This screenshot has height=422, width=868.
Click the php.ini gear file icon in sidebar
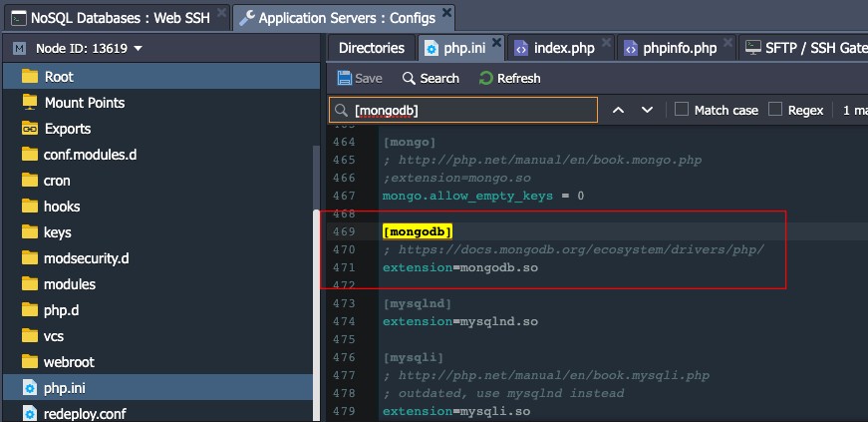tap(30, 388)
